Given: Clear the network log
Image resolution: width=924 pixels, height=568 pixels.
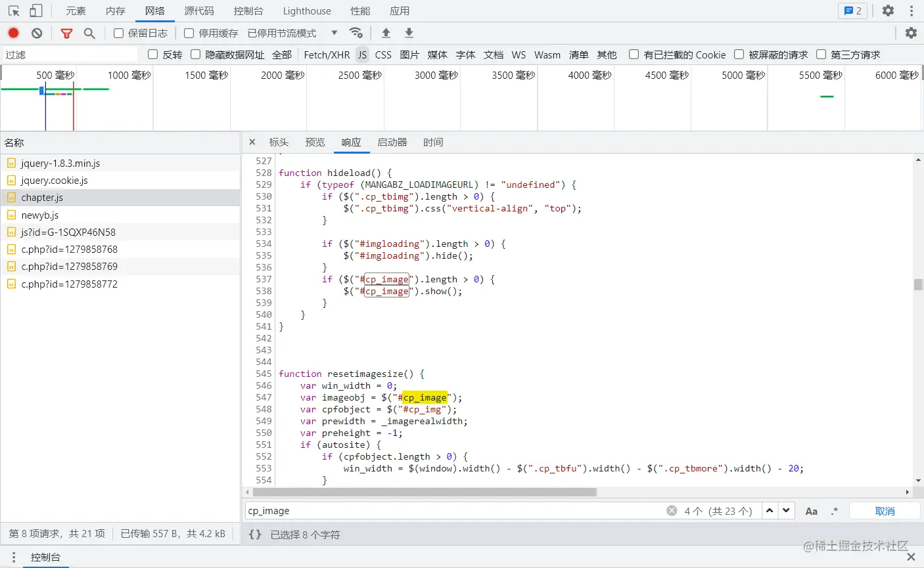Looking at the screenshot, I should coord(37,33).
